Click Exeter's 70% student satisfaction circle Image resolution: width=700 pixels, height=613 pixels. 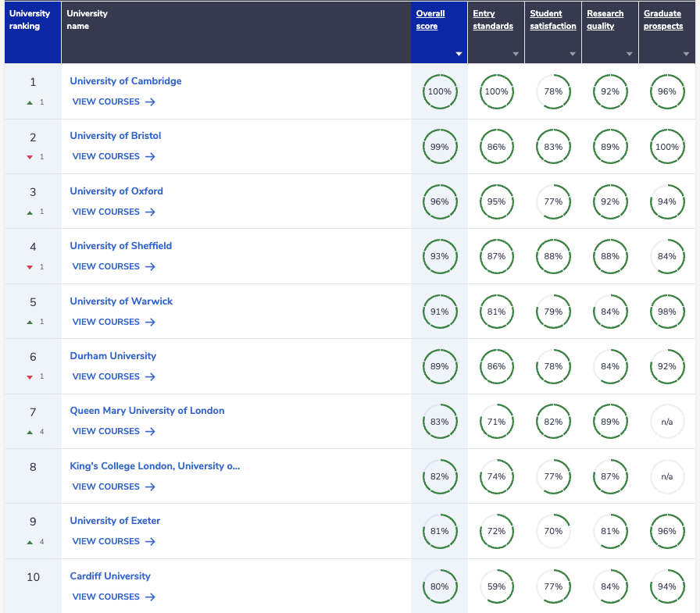coord(553,531)
